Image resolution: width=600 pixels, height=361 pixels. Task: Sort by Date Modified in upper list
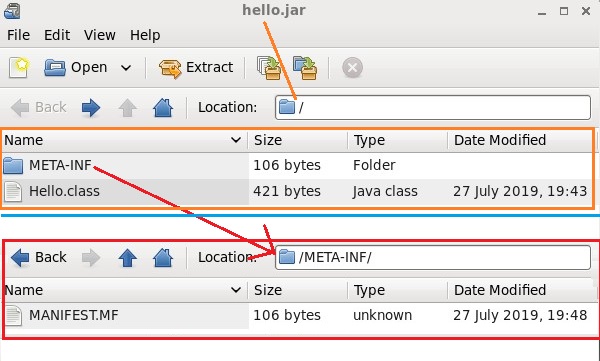520,140
